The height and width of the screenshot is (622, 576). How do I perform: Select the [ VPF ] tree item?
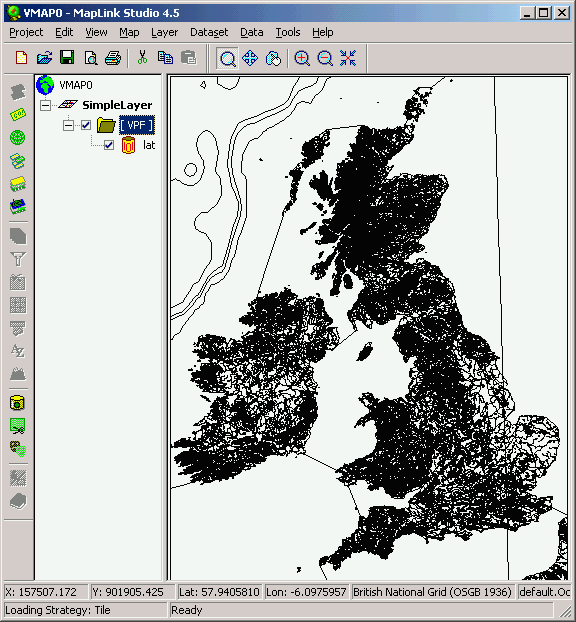click(137, 125)
